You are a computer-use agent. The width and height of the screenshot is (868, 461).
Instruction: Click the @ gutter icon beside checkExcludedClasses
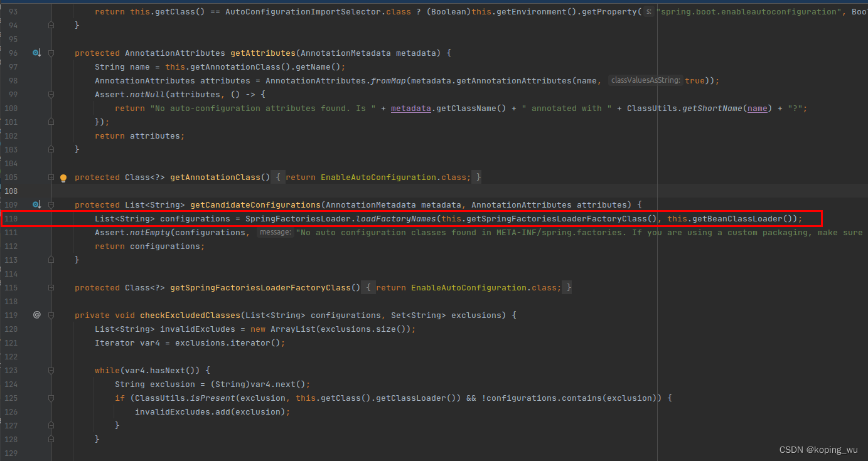coord(36,315)
